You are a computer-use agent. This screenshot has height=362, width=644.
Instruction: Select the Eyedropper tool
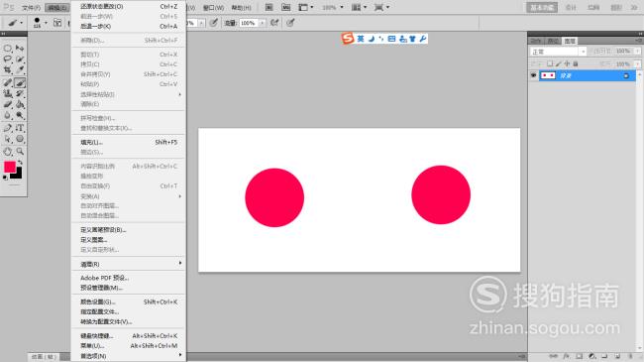pyautogui.click(x=20, y=70)
